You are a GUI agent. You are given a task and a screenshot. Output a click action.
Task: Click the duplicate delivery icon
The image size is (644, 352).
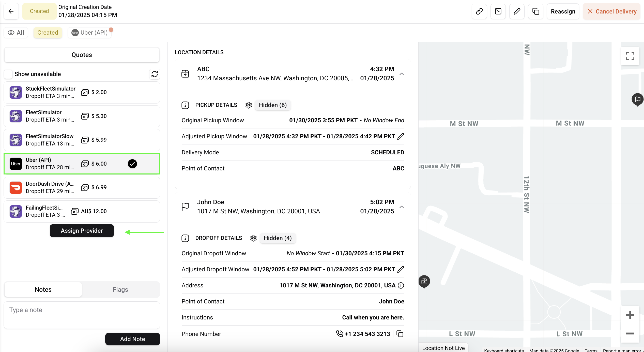[x=535, y=11]
